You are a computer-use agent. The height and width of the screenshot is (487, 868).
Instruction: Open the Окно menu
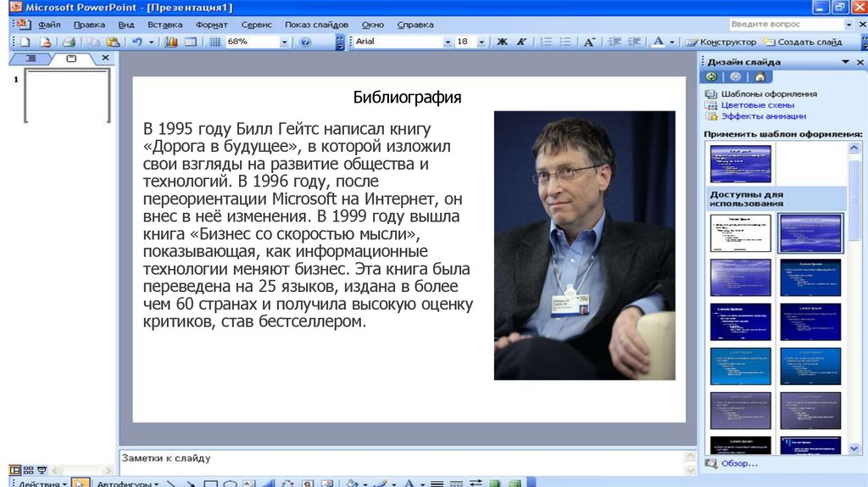(373, 25)
